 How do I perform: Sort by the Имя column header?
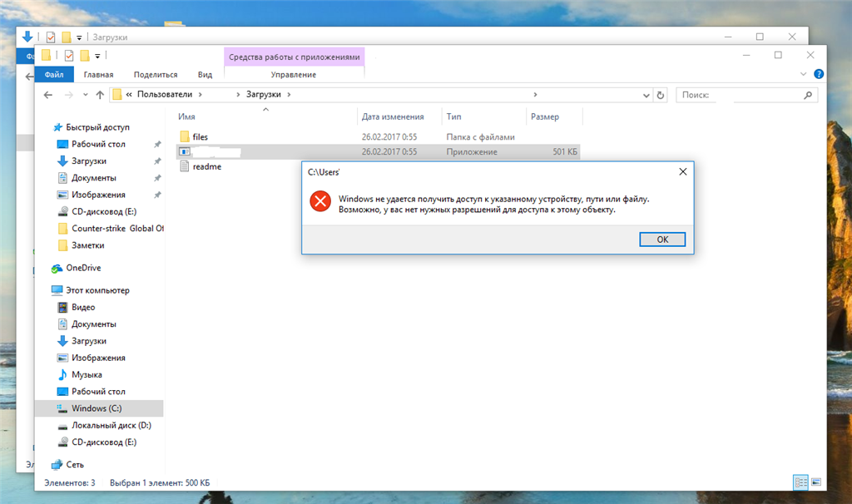(x=186, y=116)
